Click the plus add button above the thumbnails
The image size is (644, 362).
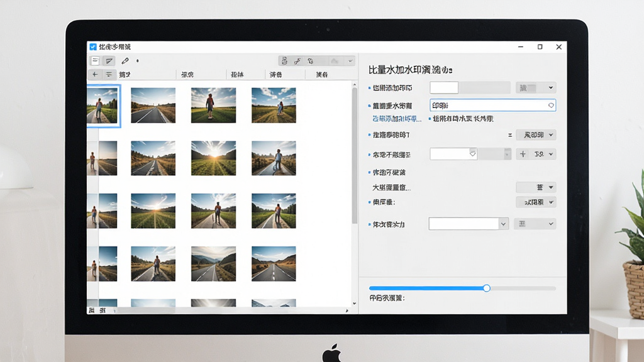[95, 74]
